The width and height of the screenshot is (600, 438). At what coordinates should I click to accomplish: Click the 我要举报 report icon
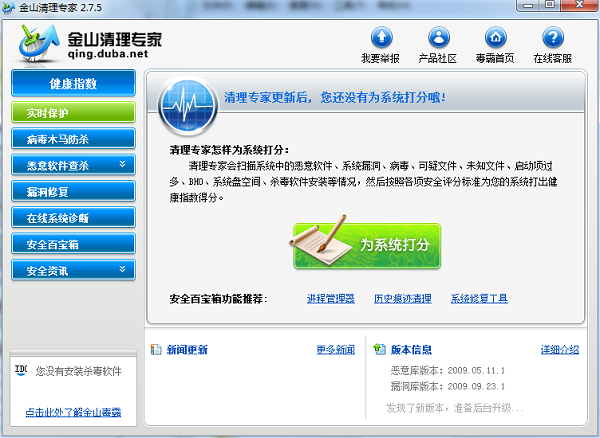tap(381, 37)
